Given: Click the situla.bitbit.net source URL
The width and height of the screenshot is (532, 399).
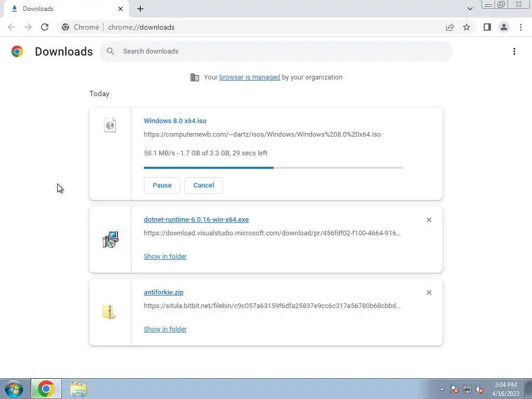Looking at the screenshot, I should click(x=272, y=305).
